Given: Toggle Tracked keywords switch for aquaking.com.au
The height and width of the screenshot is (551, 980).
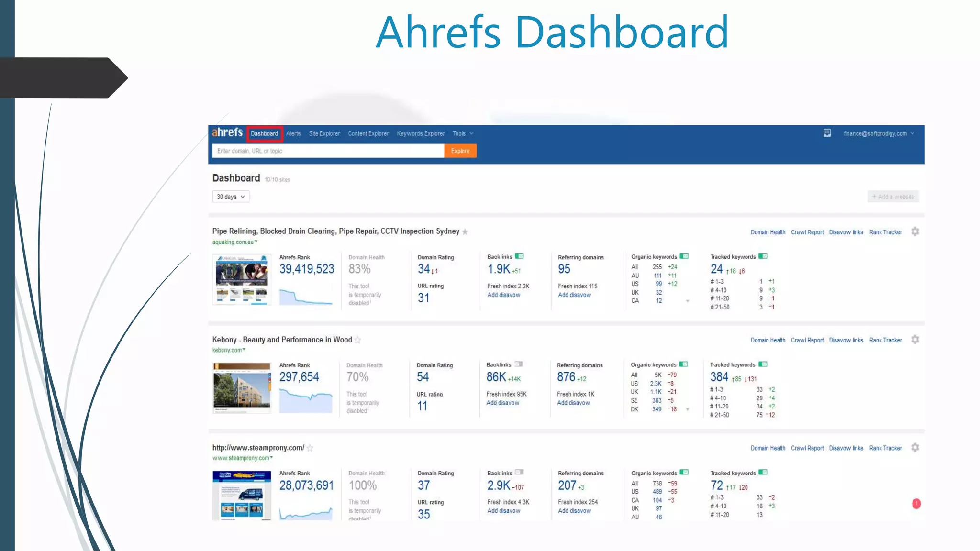Looking at the screenshot, I should (763, 256).
